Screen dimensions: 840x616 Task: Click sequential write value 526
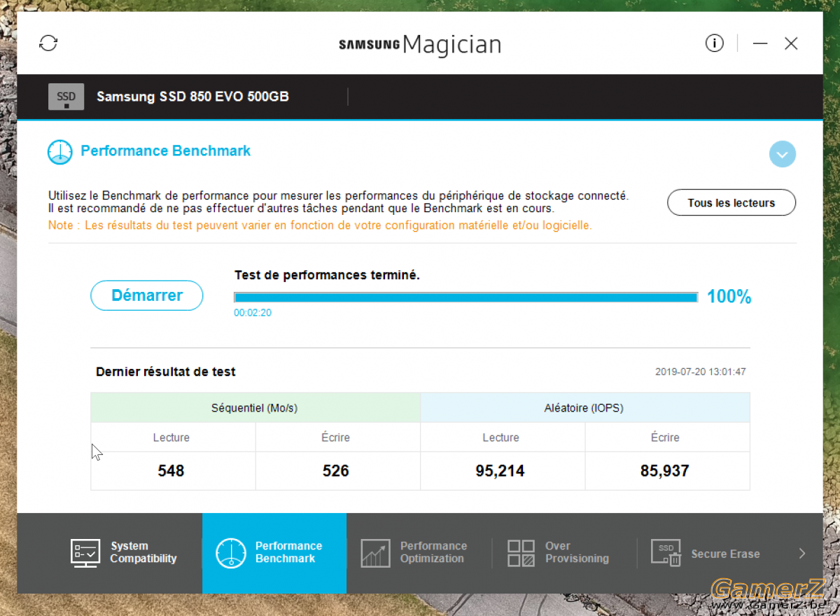336,471
